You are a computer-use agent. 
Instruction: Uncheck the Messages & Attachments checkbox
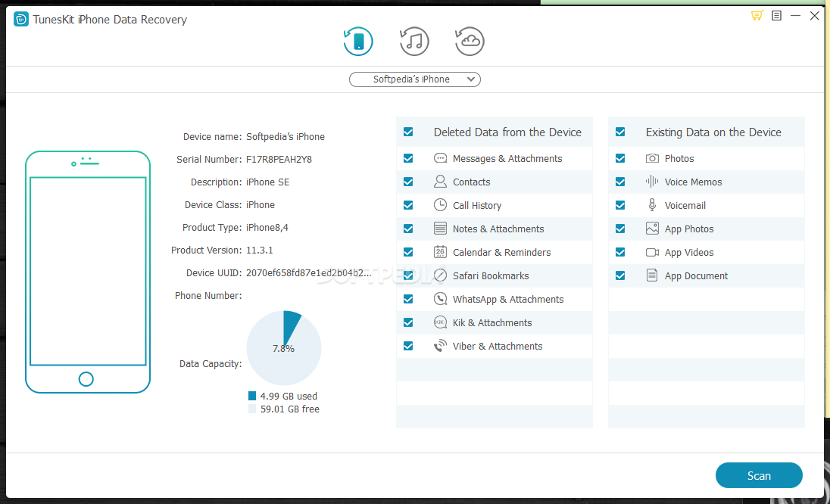coord(408,158)
